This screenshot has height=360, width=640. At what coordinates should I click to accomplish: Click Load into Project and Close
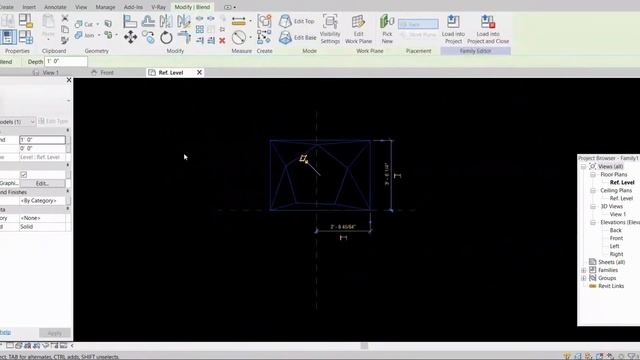tap(488, 29)
